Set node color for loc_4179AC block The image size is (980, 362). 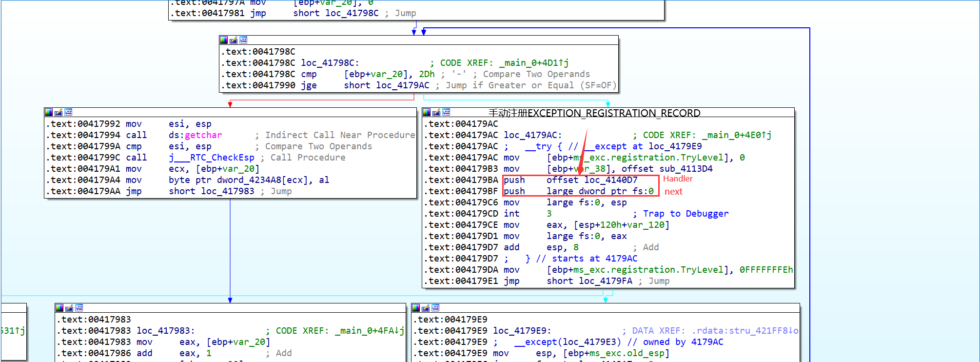point(427,112)
